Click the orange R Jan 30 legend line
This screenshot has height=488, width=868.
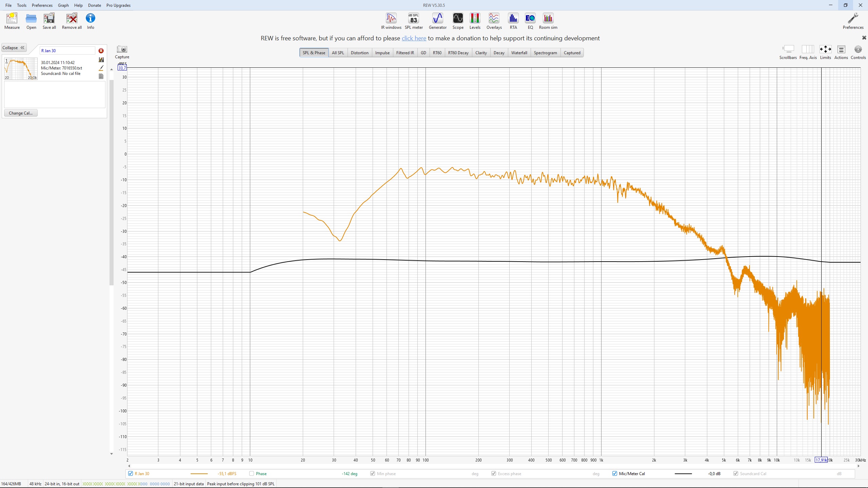coord(199,474)
